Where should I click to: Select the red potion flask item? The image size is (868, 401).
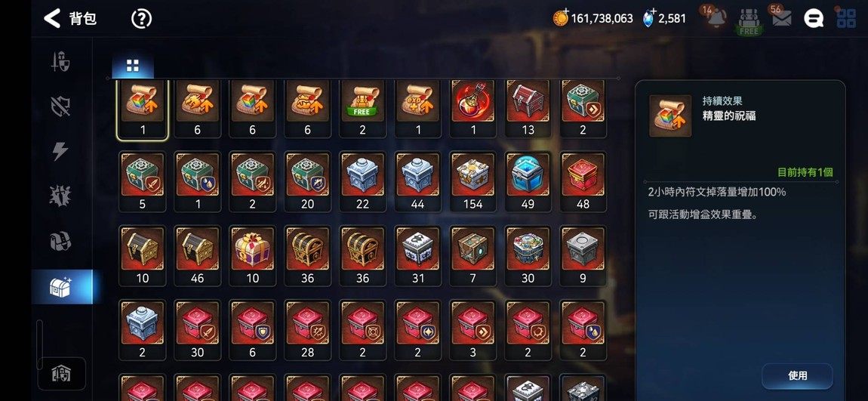tap(472, 108)
